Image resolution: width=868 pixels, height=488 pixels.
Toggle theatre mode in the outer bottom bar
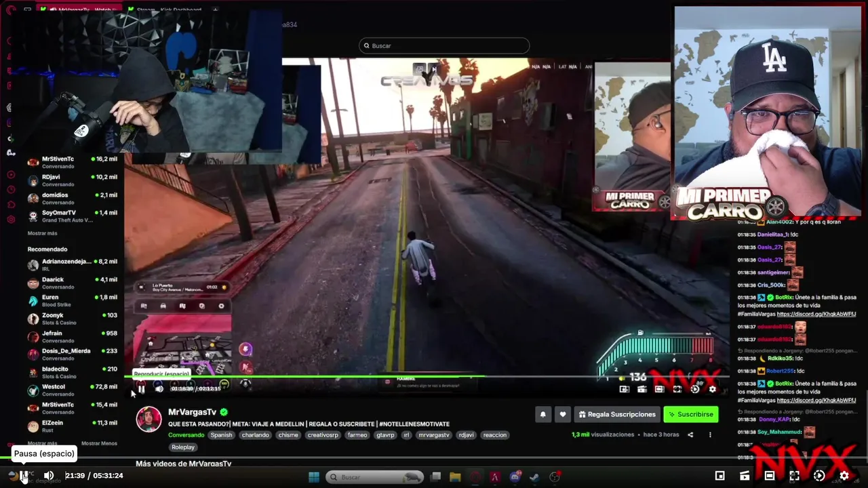770,476
